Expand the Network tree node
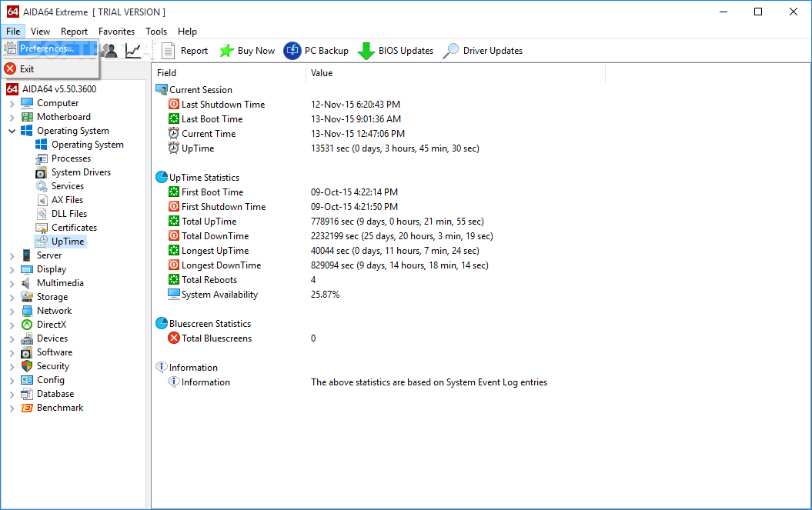The image size is (812, 510). point(12,312)
